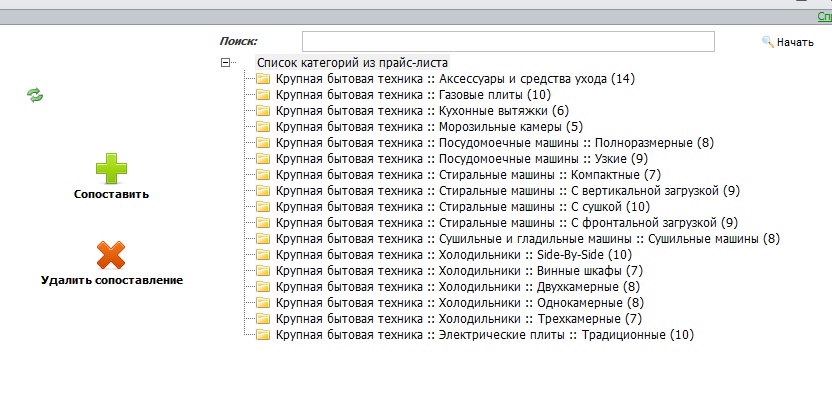832x408 pixels.
Task: Click the green plus Сопоставить icon
Action: (x=111, y=169)
